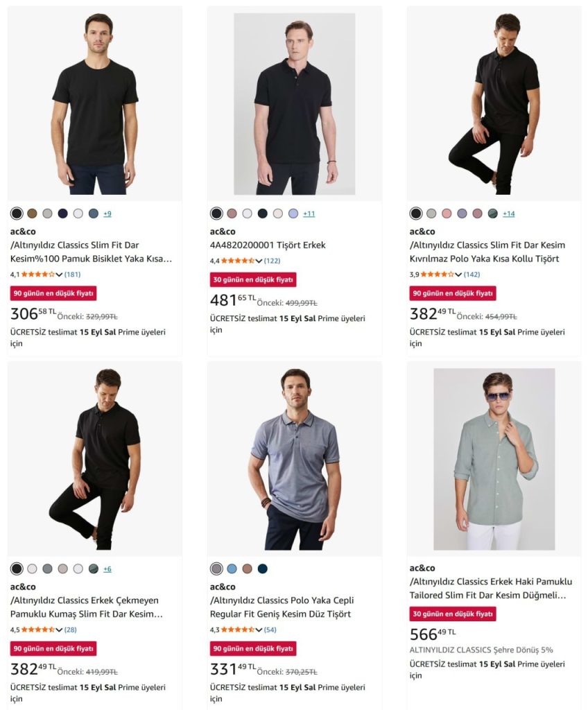Choose blue swatch for Polo Yaka Cepli shirt
This screenshot has height=710, width=588.
232,569
